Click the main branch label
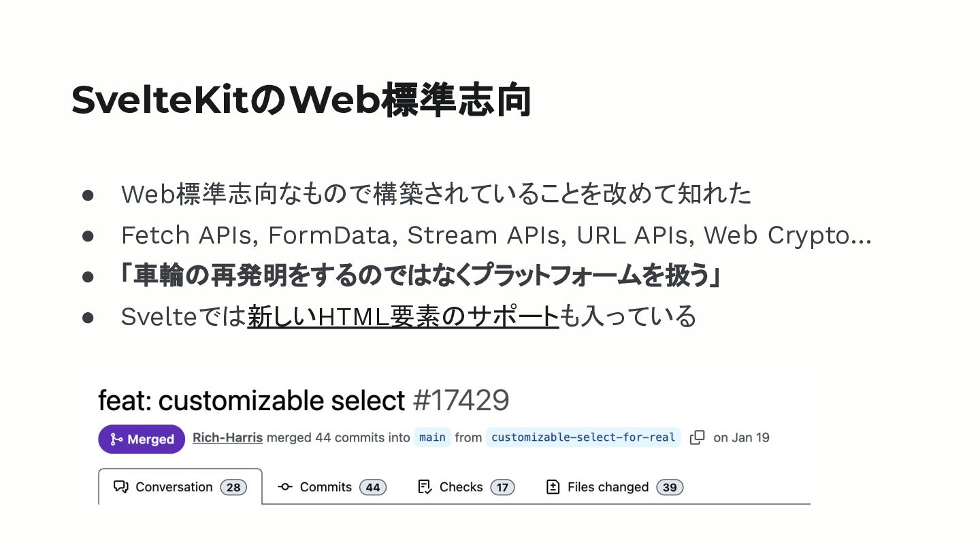Viewport: 980px width, 551px height. [432, 437]
